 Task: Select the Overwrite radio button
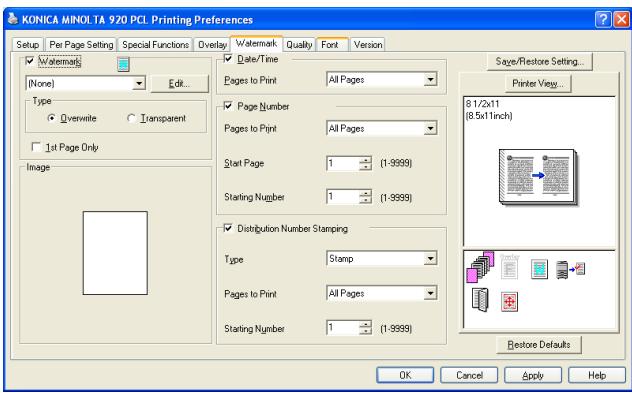(52, 118)
